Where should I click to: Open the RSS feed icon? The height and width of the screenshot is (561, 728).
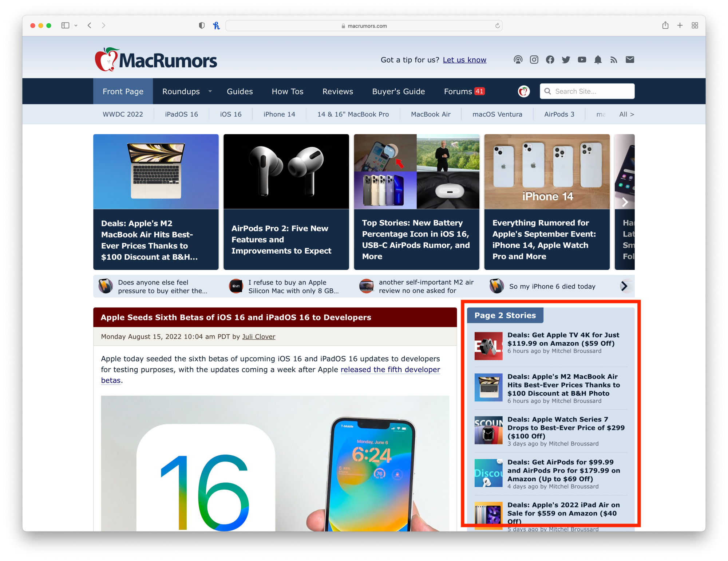point(614,60)
